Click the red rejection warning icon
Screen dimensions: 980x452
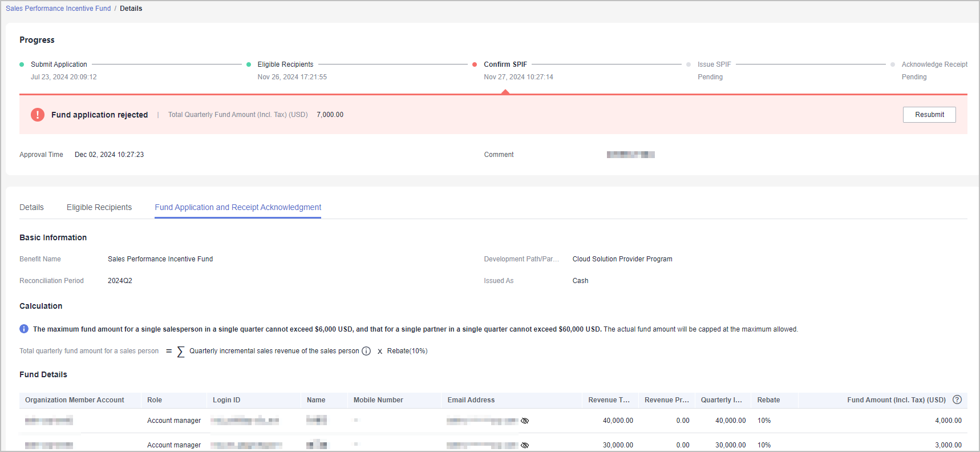[x=38, y=115]
